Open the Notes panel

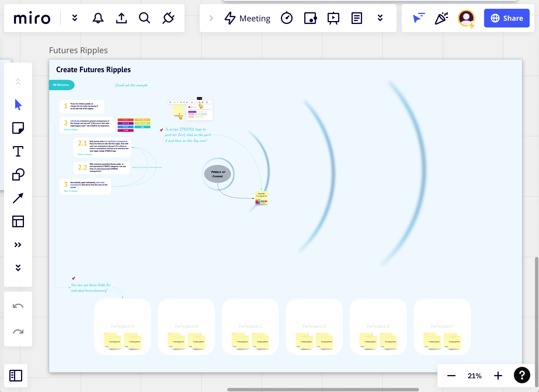[x=357, y=18]
